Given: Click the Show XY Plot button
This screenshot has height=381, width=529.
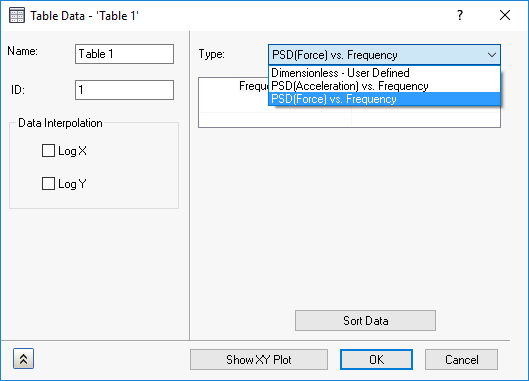Looking at the screenshot, I should click(x=259, y=360).
